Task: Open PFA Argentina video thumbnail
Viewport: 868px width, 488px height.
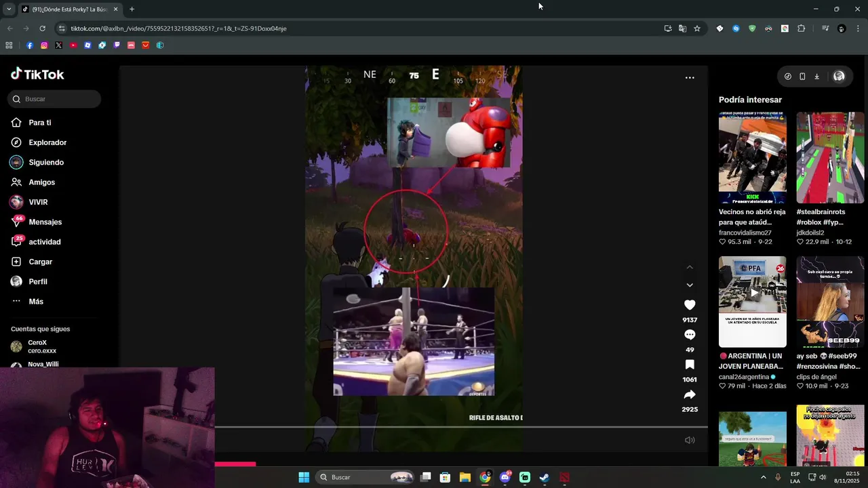Action: (x=753, y=302)
